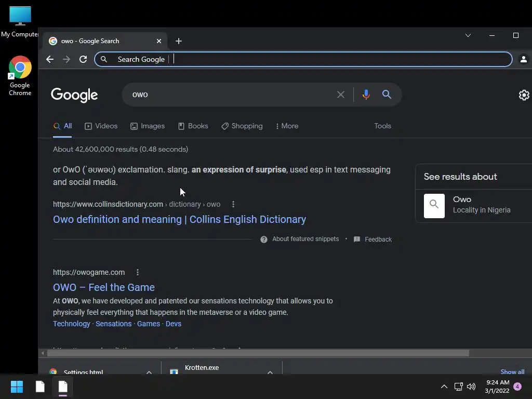Image resolution: width=532 pixels, height=399 pixels.
Task: Go back using the browser back arrow
Action: click(x=50, y=59)
